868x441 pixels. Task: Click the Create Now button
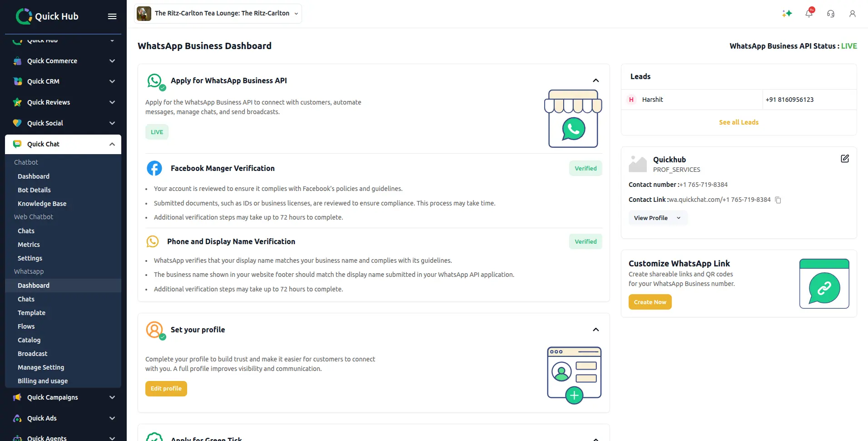pyautogui.click(x=650, y=302)
